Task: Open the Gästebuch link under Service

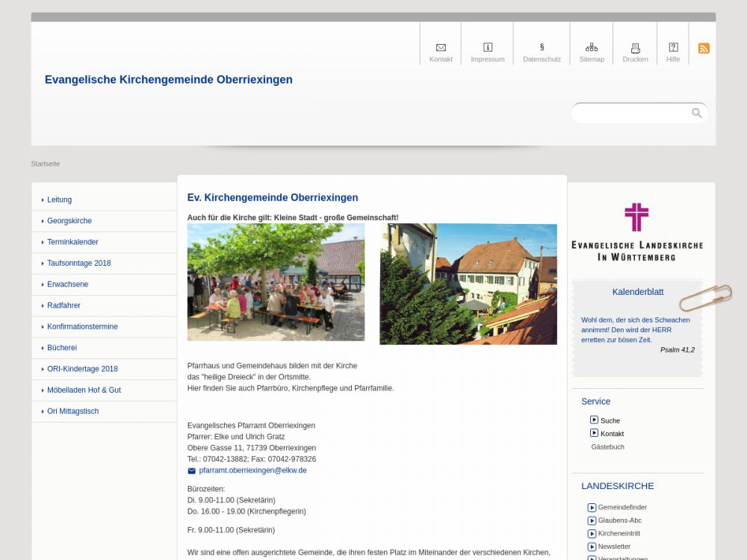Action: [607, 447]
